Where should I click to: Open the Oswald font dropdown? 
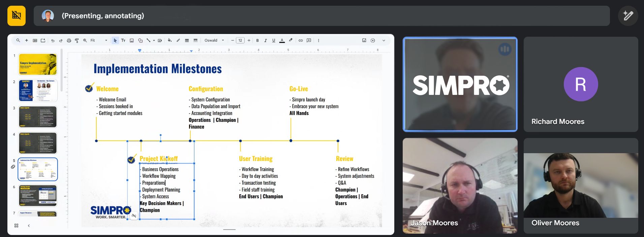(x=214, y=40)
